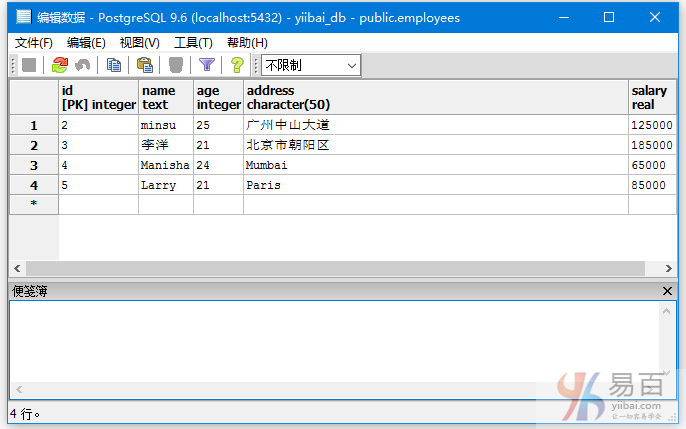The image size is (686, 429).
Task: Click the Delete row icon
Action: tap(176, 65)
